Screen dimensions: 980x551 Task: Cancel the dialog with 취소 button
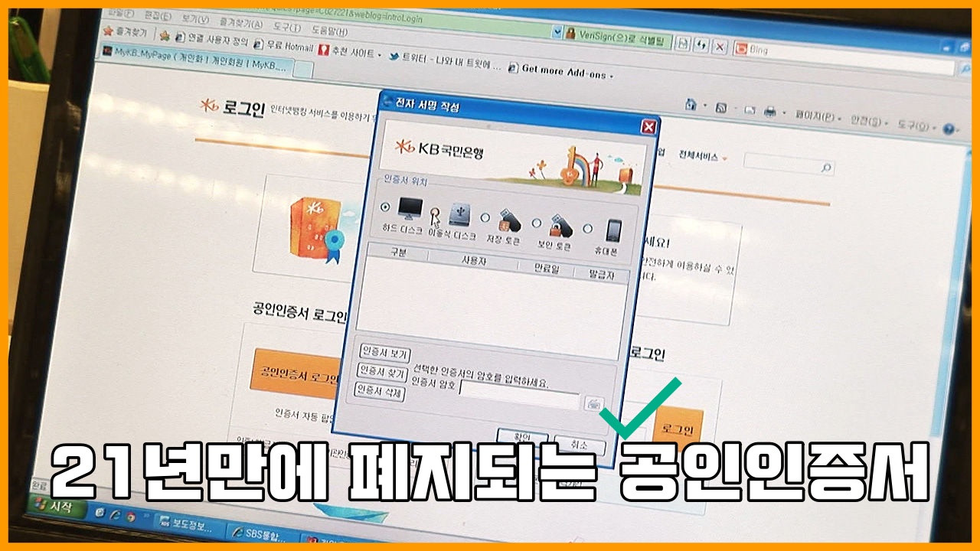(x=580, y=444)
